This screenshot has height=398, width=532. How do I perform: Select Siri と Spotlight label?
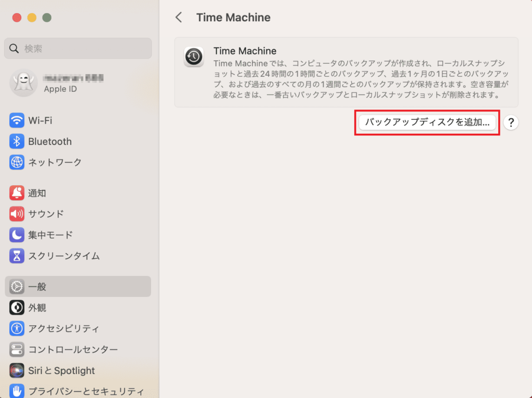point(61,370)
